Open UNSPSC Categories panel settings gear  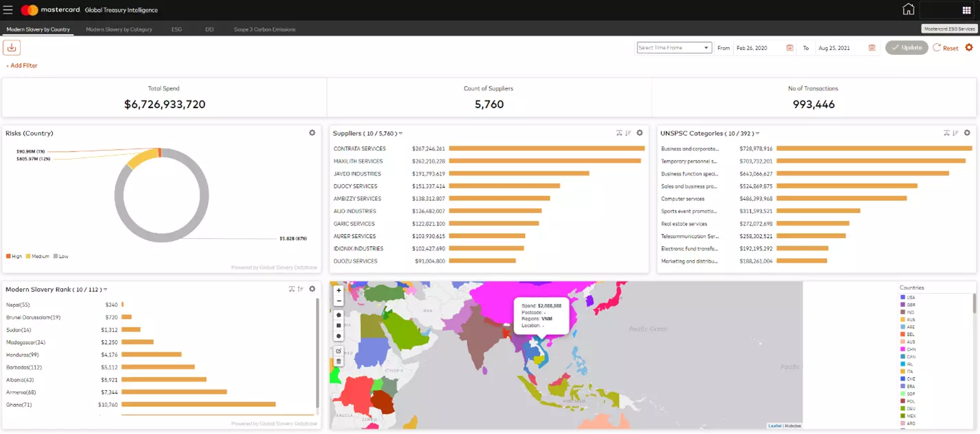click(x=967, y=133)
